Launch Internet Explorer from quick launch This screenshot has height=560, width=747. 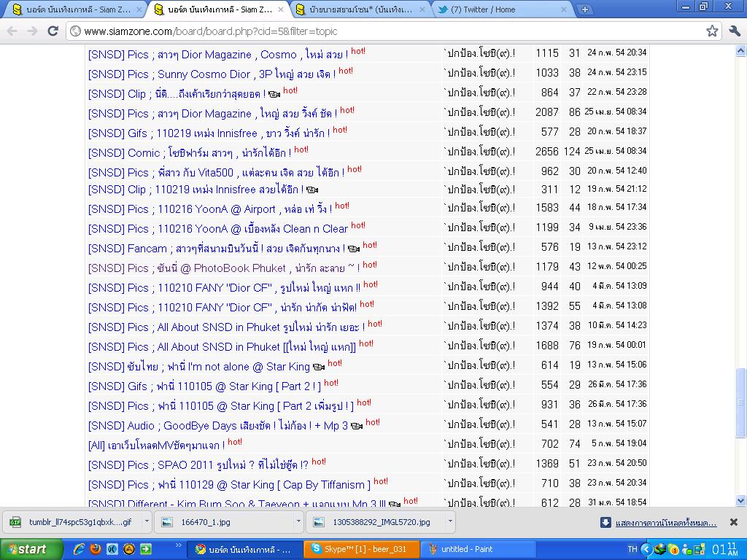tap(79, 549)
